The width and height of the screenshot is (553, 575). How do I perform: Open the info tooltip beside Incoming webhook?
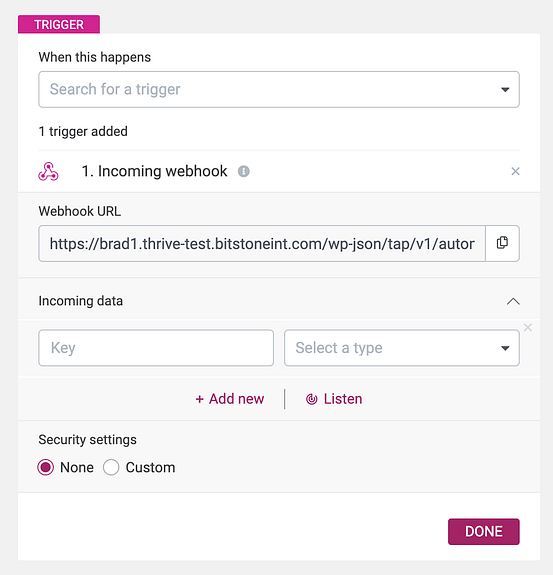click(x=243, y=171)
